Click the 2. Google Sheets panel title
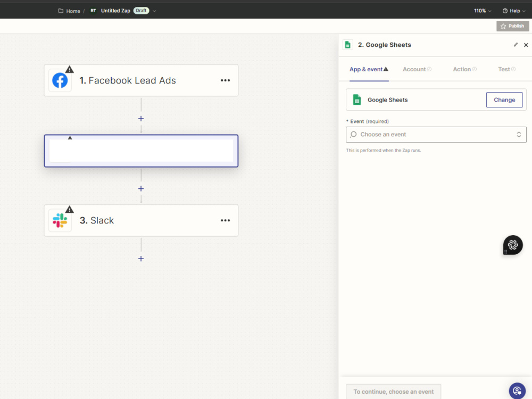 385,45
